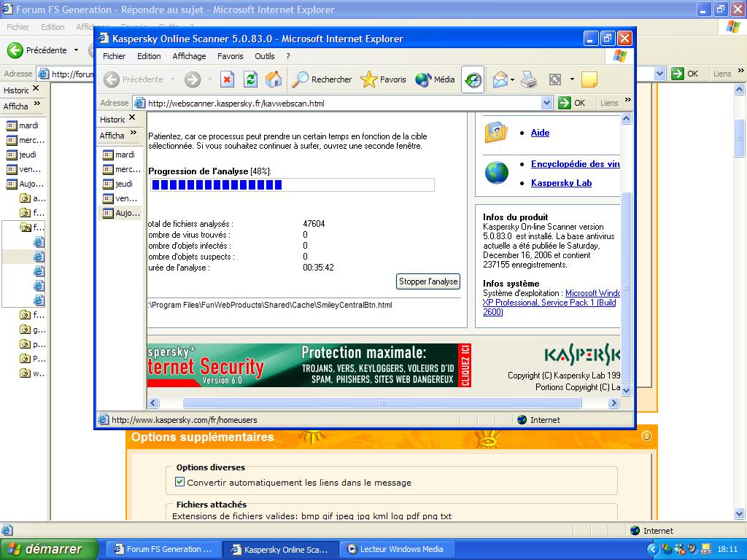Screen dimensions: 747x560
Task: Click OK go button in Kaspersky address bar
Action: (571, 103)
